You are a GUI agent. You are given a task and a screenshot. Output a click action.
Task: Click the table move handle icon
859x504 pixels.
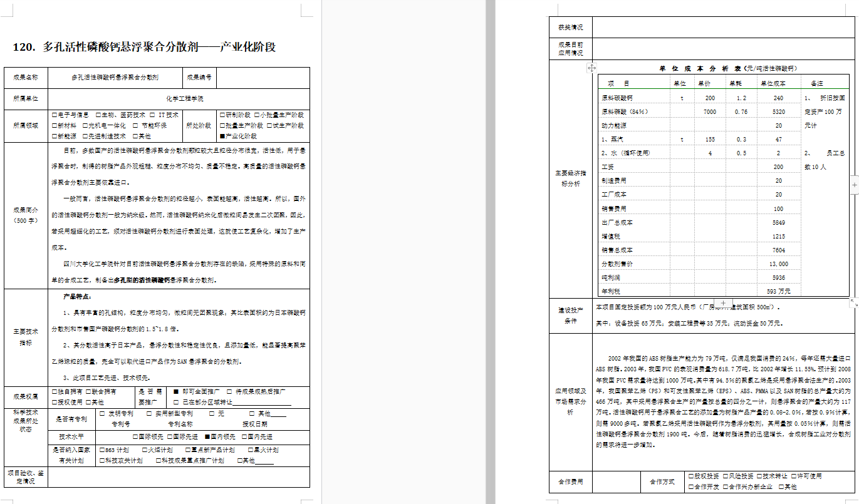(592, 68)
